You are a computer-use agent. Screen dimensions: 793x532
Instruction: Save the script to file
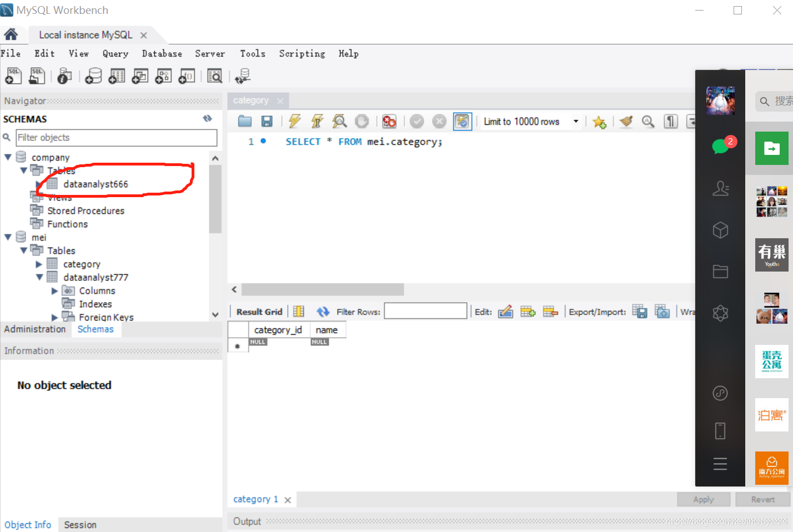pyautogui.click(x=267, y=121)
